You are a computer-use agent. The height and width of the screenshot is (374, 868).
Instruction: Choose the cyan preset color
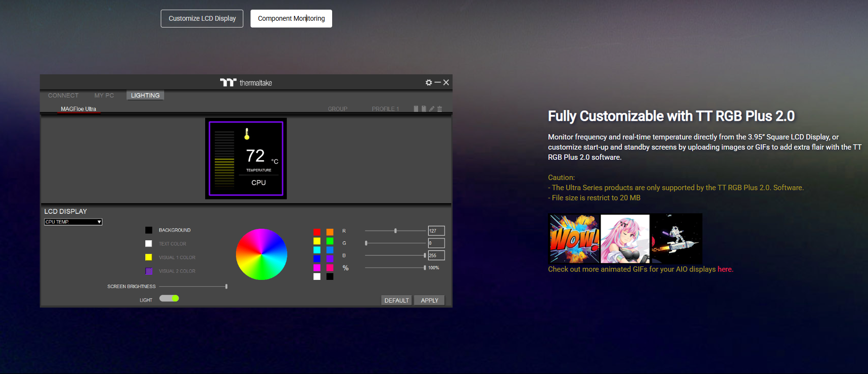tap(317, 250)
